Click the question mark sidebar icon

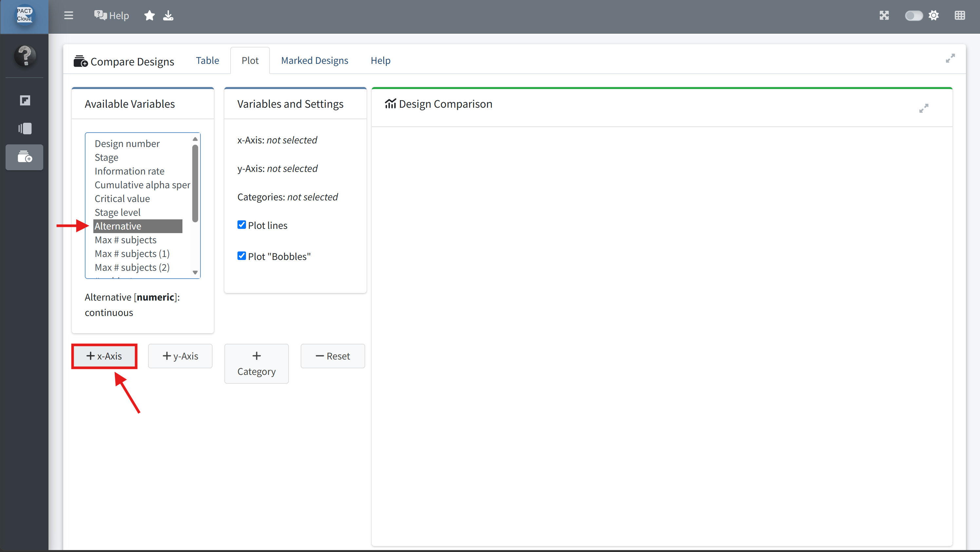tap(25, 56)
